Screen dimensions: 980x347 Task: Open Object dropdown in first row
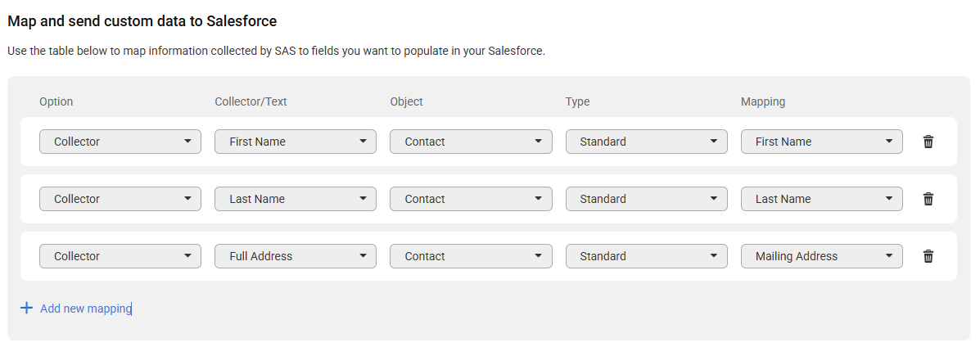472,142
